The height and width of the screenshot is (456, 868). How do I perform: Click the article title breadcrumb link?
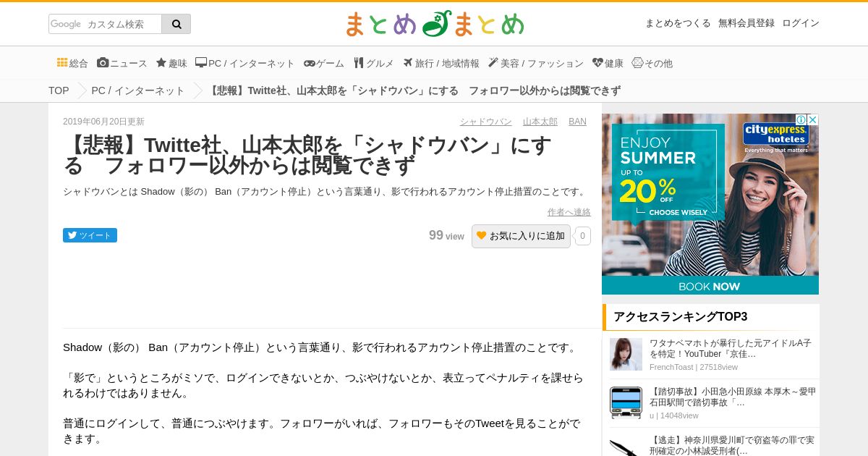(x=414, y=90)
